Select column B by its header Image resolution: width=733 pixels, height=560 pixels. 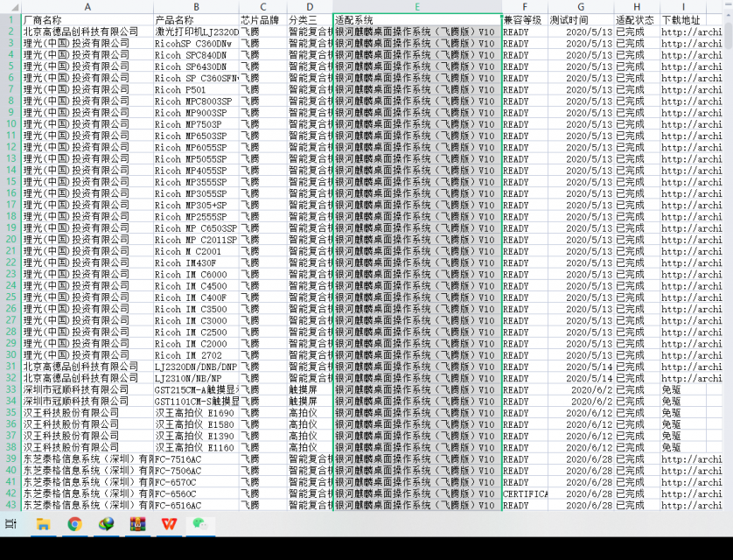tap(196, 7)
